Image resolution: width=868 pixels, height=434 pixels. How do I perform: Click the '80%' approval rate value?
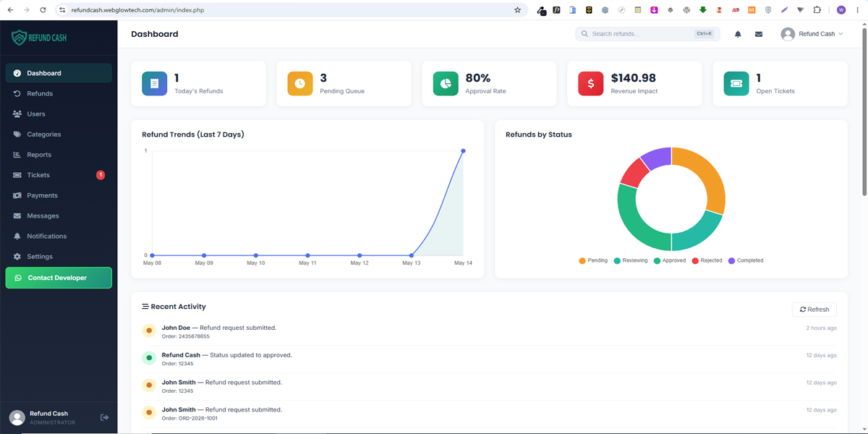coord(478,78)
